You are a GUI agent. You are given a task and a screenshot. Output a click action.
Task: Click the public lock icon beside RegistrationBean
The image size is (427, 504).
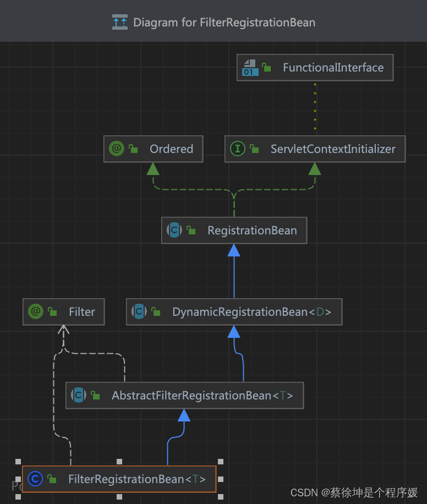(190, 230)
